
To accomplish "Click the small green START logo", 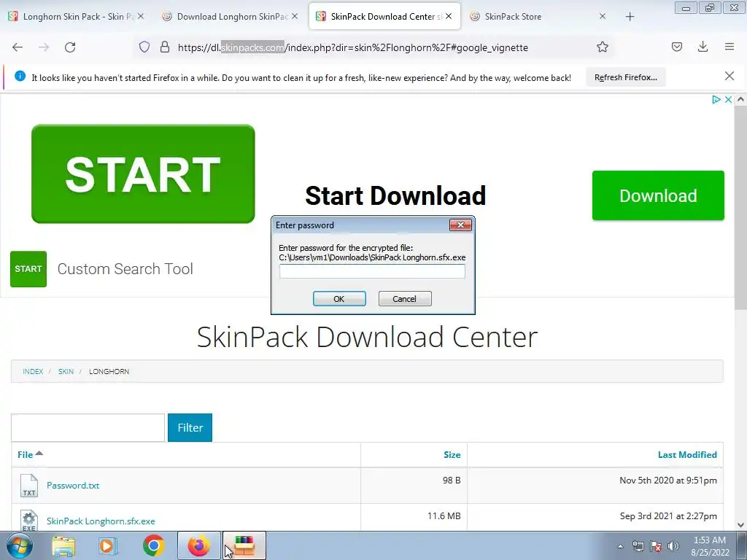I will pyautogui.click(x=28, y=269).
